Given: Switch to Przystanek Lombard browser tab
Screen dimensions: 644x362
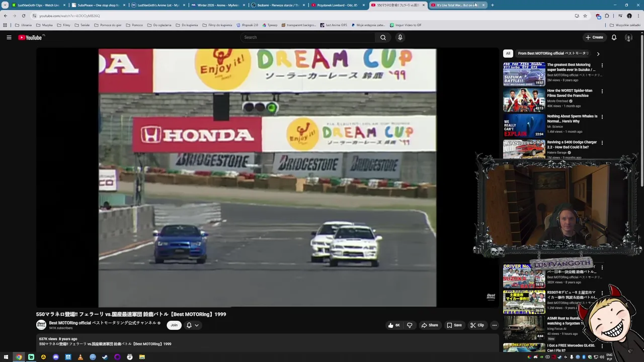Looking at the screenshot, I should click(337, 5).
